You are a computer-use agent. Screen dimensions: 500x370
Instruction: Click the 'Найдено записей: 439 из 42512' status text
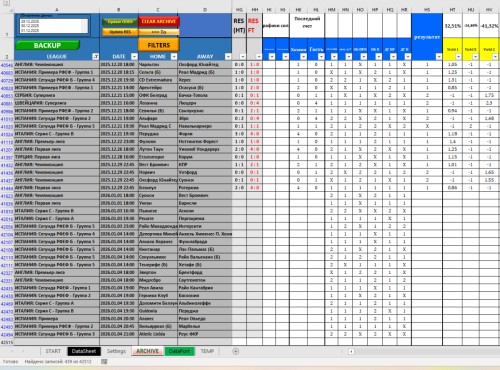[58, 362]
